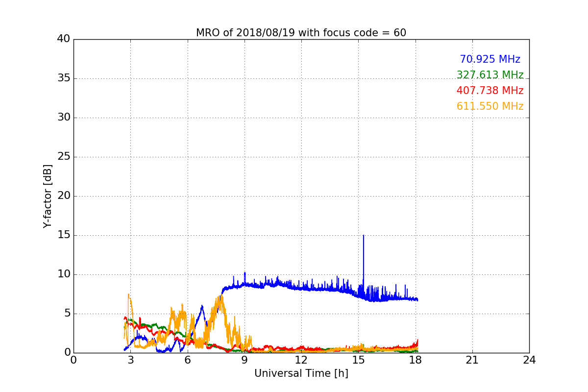
Task: Click the x-axis tick label 12
Action: pyautogui.click(x=301, y=360)
